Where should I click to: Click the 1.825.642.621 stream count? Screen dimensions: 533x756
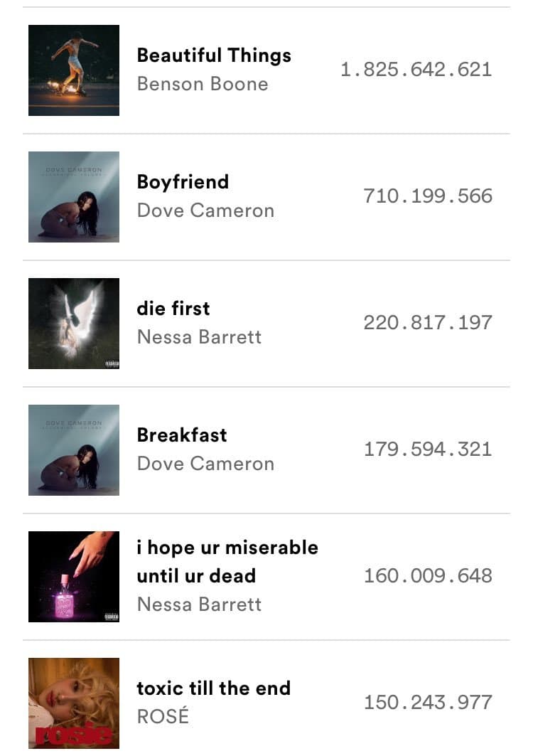[x=416, y=70]
